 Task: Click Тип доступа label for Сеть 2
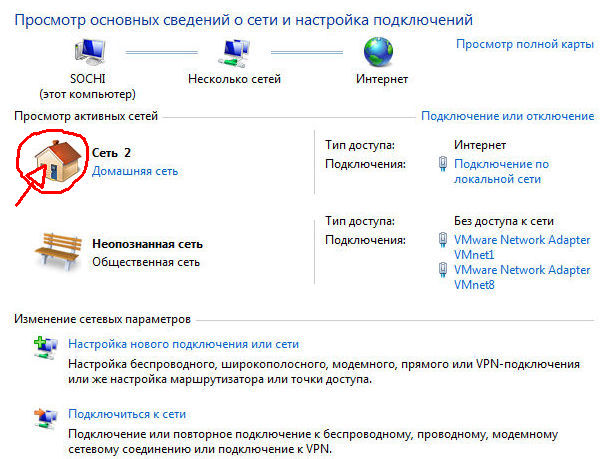[x=360, y=145]
